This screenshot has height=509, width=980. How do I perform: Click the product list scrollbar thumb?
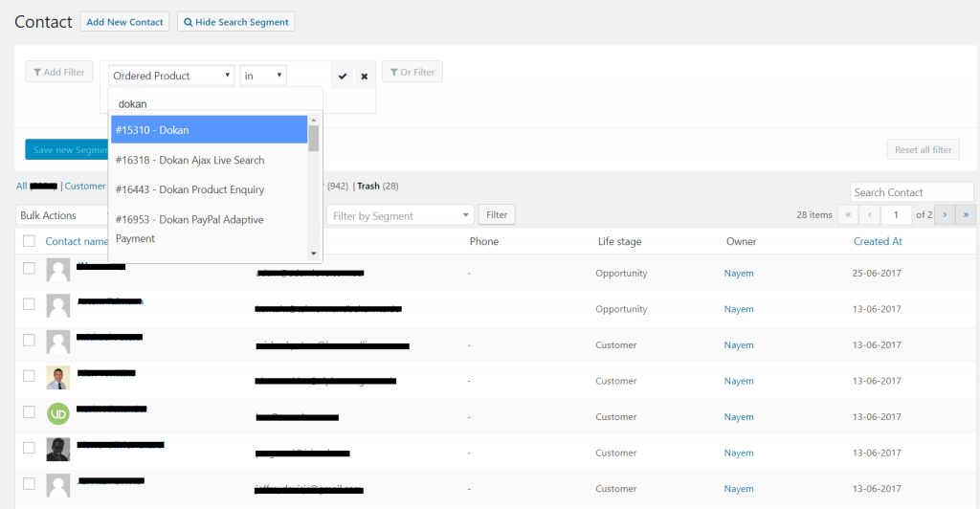coord(314,138)
